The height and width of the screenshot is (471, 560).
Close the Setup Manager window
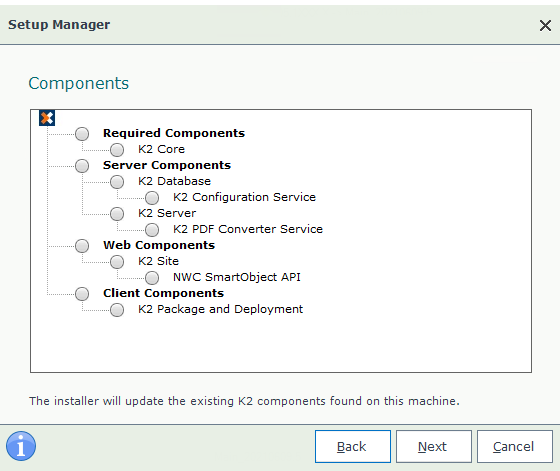[x=545, y=25]
